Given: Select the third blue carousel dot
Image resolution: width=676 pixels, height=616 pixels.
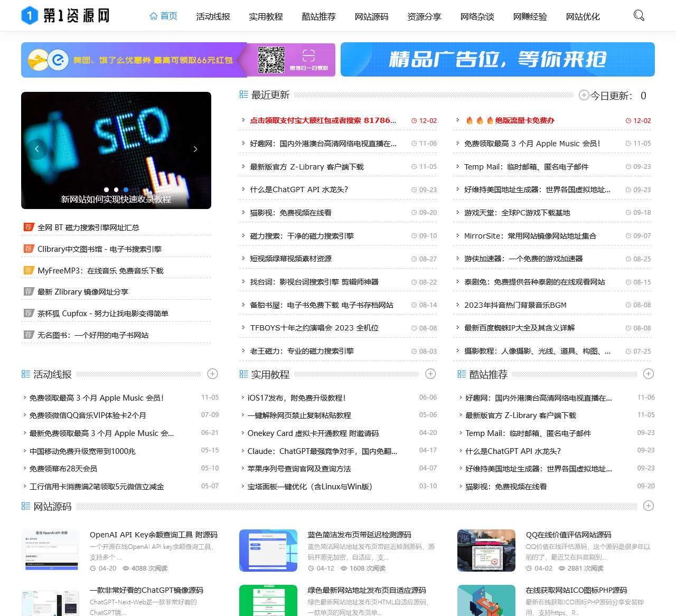Looking at the screenshot, I should [x=126, y=189].
